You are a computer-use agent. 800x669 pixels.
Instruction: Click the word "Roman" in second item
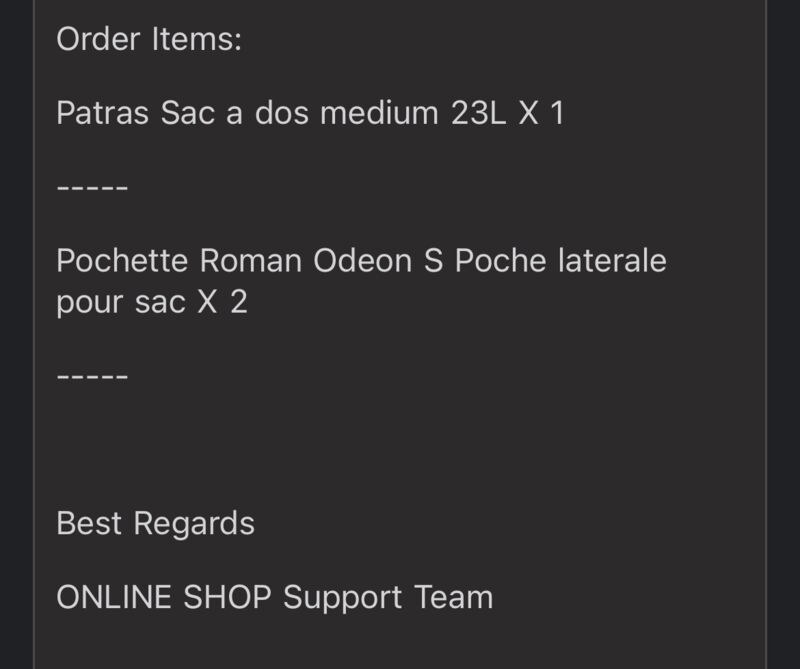(x=251, y=261)
